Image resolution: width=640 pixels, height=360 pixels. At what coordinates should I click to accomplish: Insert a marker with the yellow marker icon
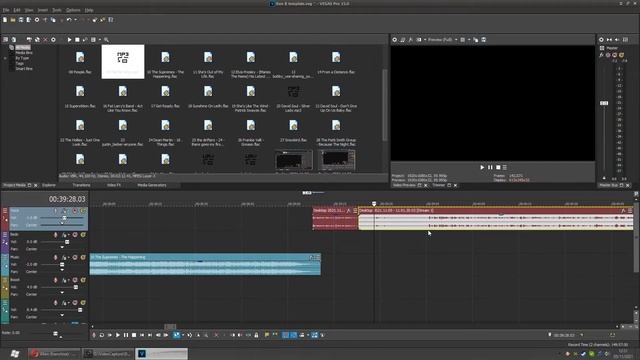click(x=267, y=335)
